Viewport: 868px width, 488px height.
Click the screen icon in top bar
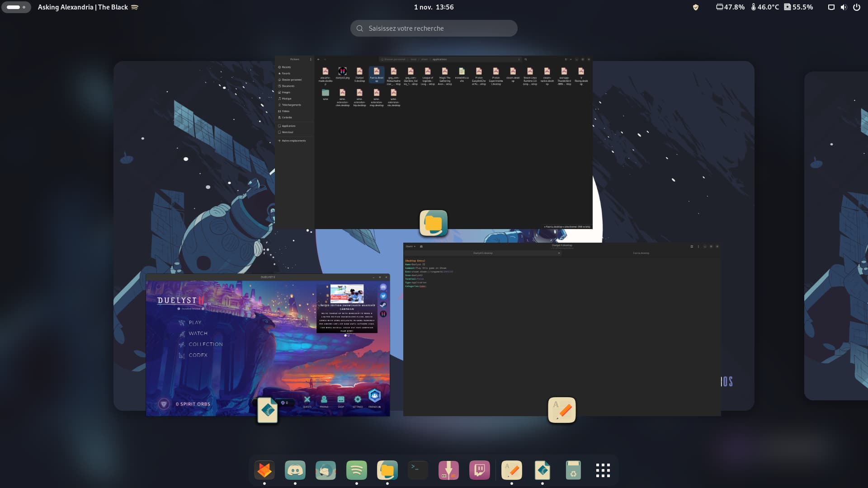click(x=831, y=7)
